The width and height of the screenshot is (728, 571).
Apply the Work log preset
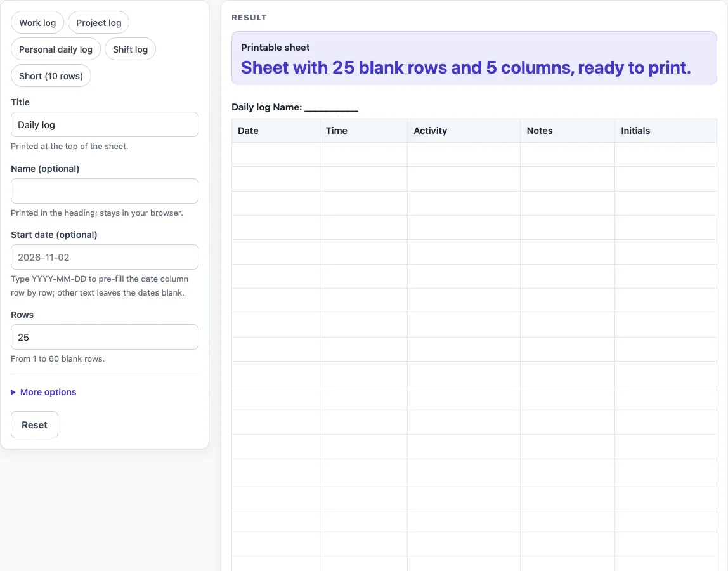pyautogui.click(x=37, y=23)
